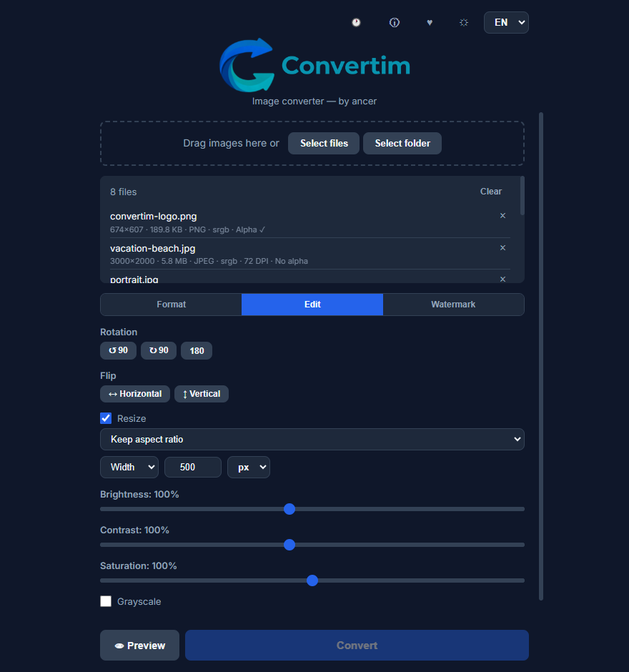
Task: Click the file list scrollbar
Action: [522, 195]
